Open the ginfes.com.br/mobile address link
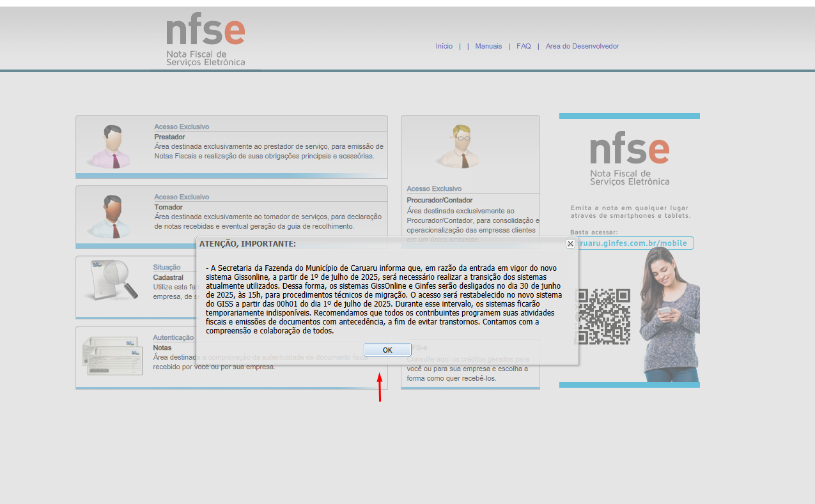The width and height of the screenshot is (815, 504). point(632,243)
